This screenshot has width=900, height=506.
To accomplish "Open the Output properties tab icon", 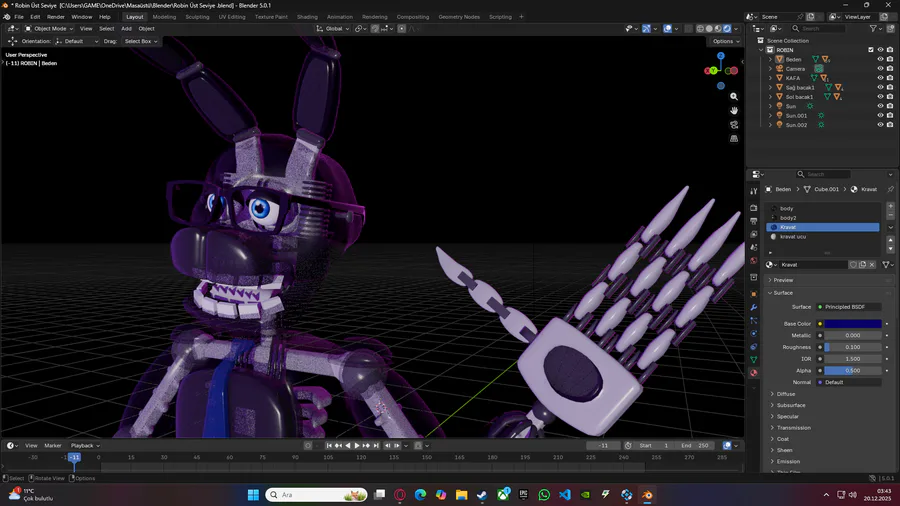I will click(754, 221).
